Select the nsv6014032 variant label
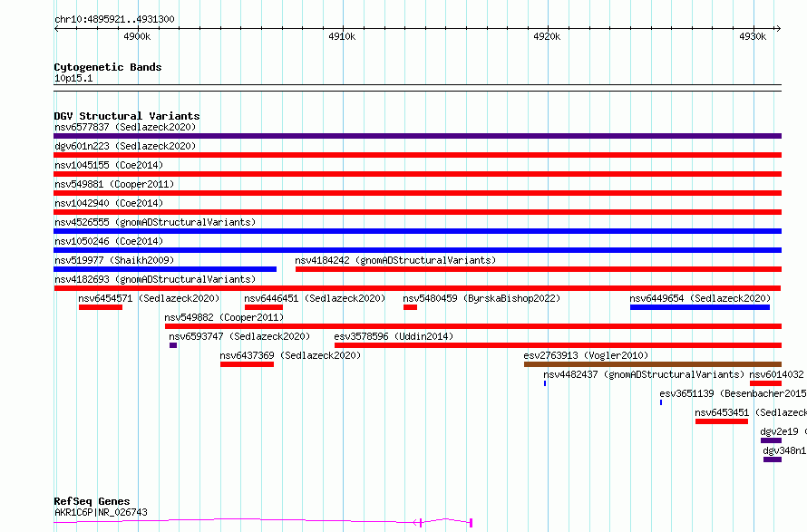This screenshot has height=532, width=807. tap(776, 374)
